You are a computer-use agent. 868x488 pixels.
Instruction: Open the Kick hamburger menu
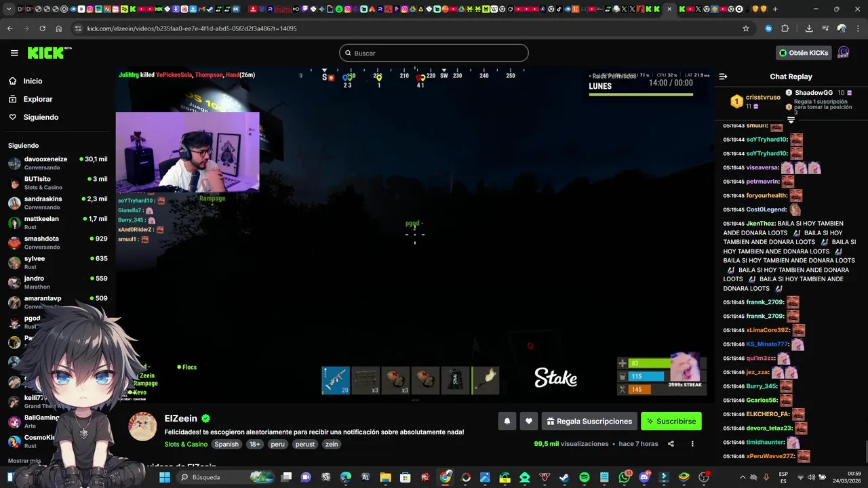(x=14, y=53)
